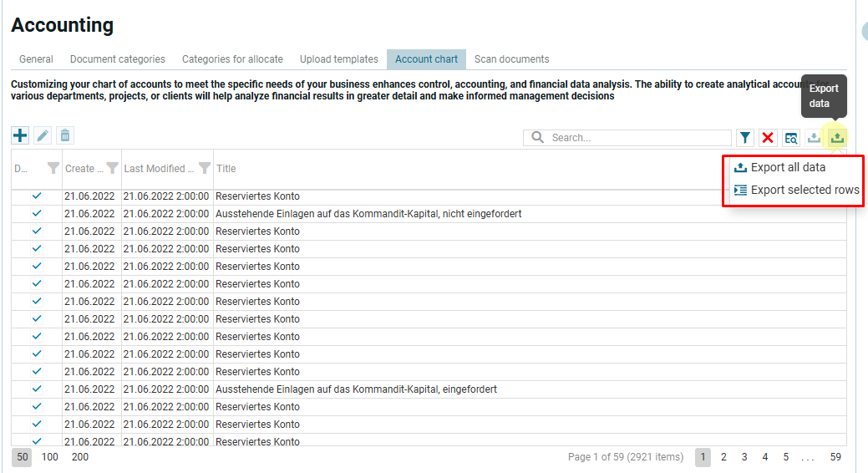Image resolution: width=868 pixels, height=473 pixels.
Task: Select 'Export all data' menu option
Action: pyautogui.click(x=787, y=167)
